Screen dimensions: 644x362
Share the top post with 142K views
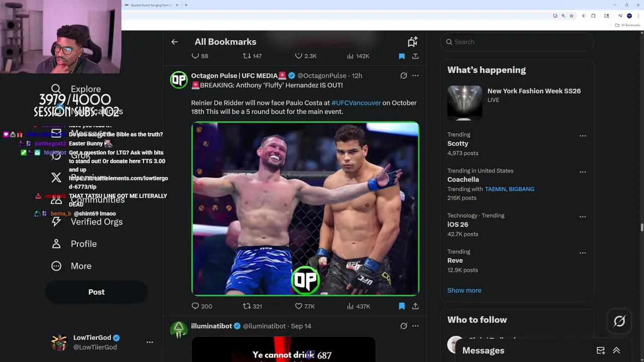pyautogui.click(x=415, y=56)
